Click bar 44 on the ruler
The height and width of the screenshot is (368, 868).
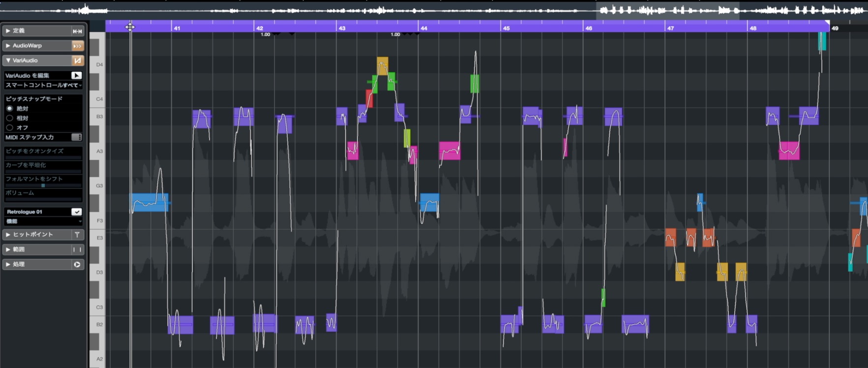tap(424, 29)
